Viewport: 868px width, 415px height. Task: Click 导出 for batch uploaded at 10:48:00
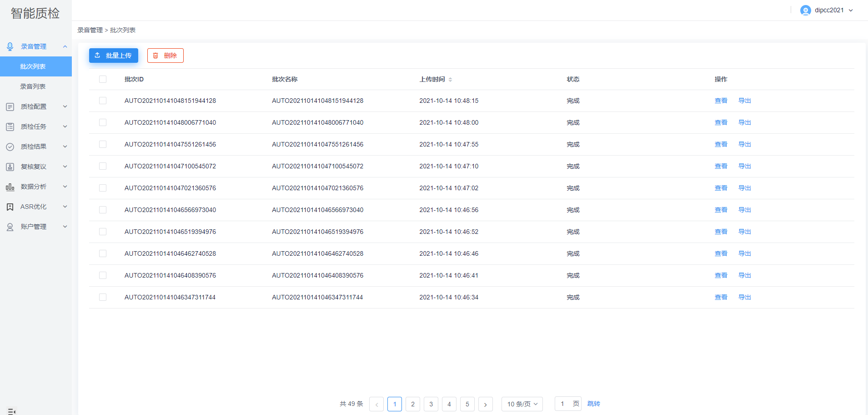click(744, 122)
